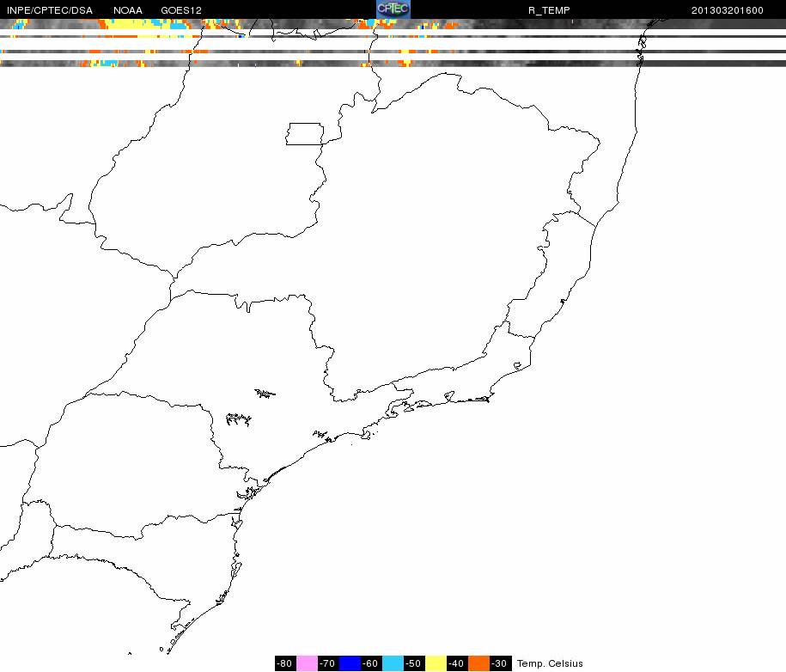Click the -50 legend value label
This screenshot has height=672, width=786.
(414, 663)
